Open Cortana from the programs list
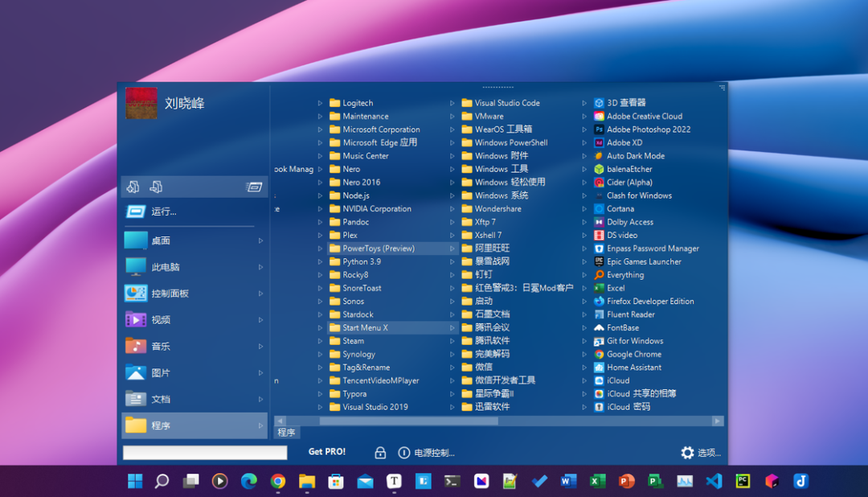The height and width of the screenshot is (497, 868). point(614,209)
